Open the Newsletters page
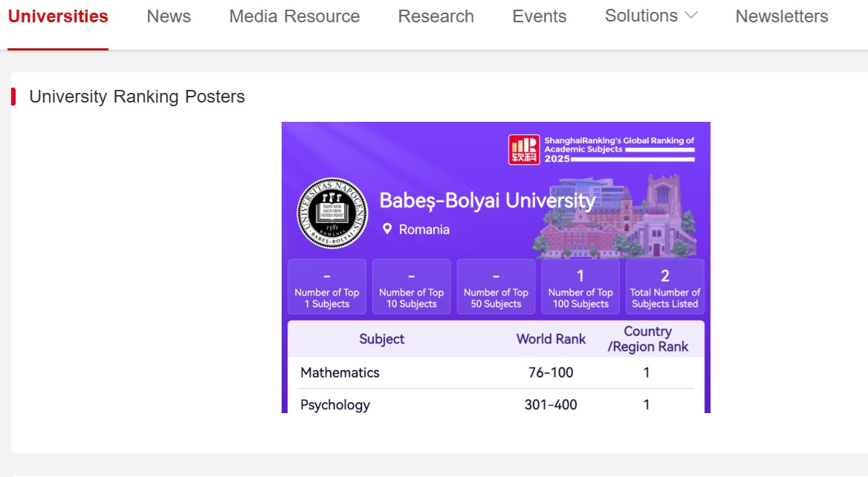868x477 pixels. (782, 17)
